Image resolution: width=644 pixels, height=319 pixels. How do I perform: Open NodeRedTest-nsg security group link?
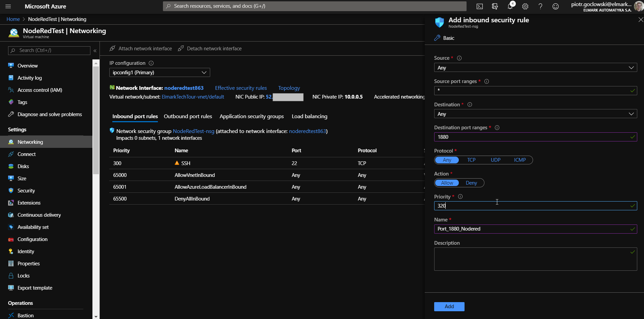[194, 131]
